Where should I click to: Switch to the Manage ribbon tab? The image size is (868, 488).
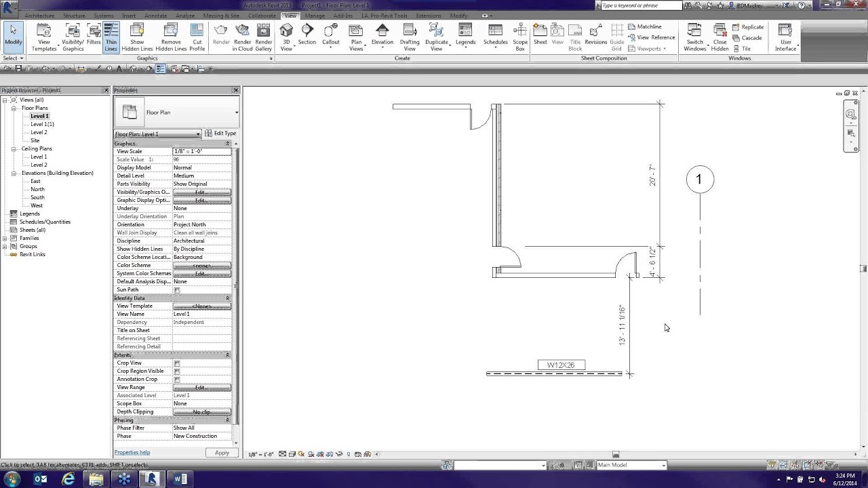pos(315,16)
